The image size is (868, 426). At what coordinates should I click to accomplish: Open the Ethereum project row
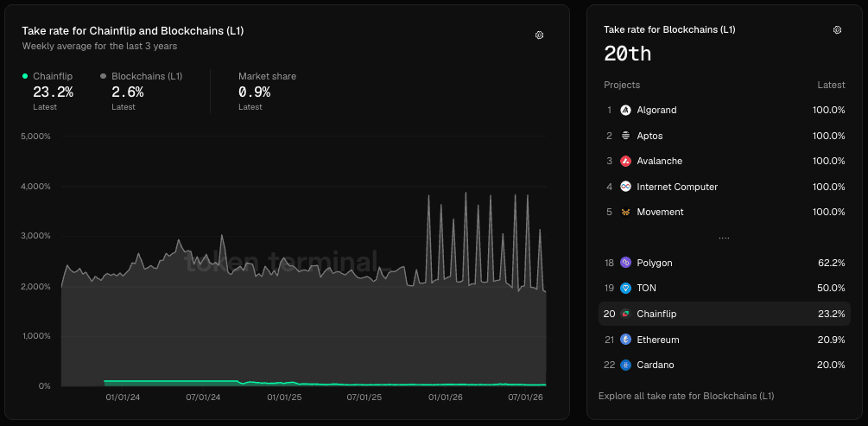[x=725, y=340]
